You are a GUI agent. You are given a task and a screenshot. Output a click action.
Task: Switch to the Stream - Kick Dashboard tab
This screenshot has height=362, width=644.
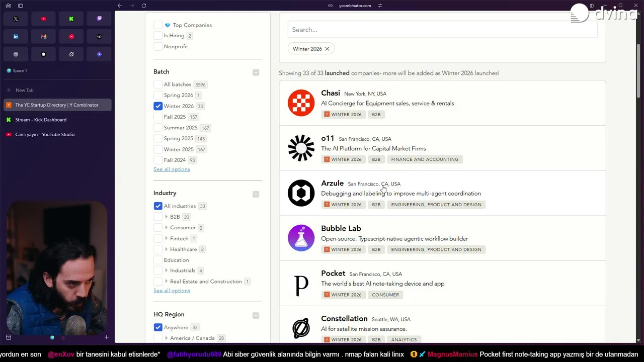point(57,120)
